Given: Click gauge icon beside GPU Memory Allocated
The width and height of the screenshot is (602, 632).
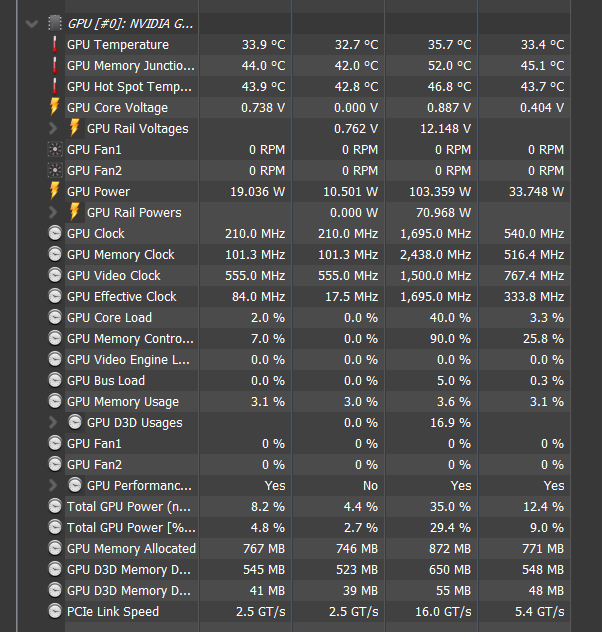Looking at the screenshot, I should click(x=55, y=549).
